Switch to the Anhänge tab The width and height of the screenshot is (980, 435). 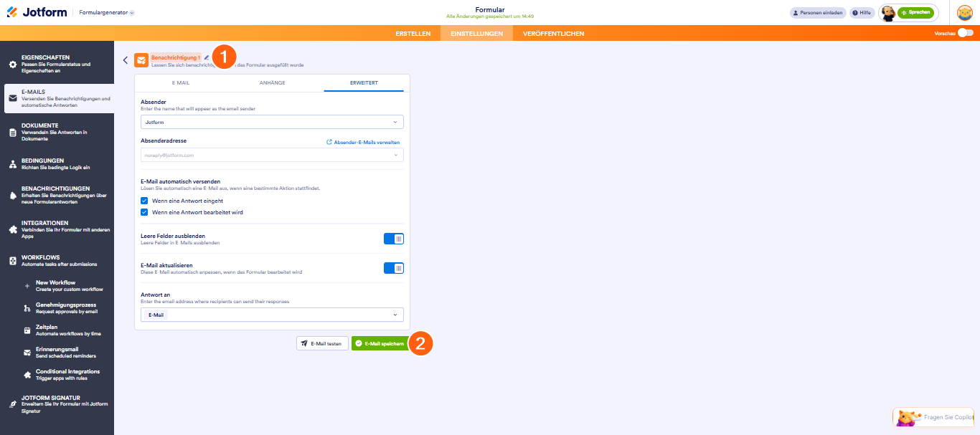coord(272,83)
